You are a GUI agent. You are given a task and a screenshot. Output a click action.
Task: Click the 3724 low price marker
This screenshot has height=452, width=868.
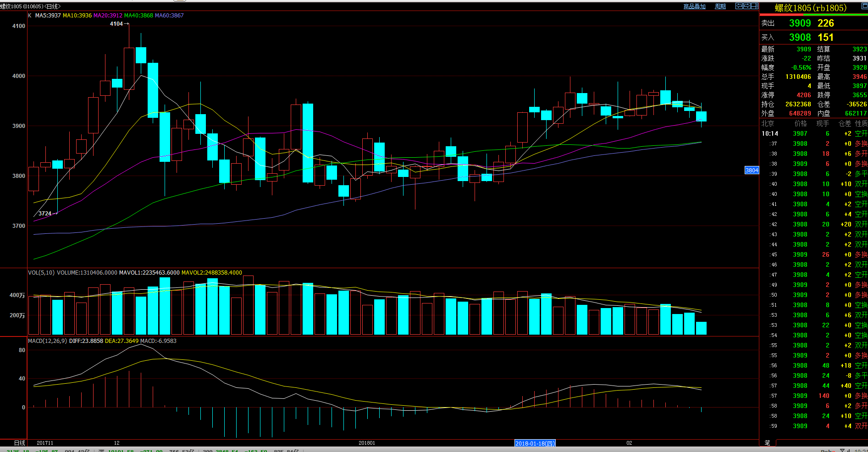(x=45, y=214)
